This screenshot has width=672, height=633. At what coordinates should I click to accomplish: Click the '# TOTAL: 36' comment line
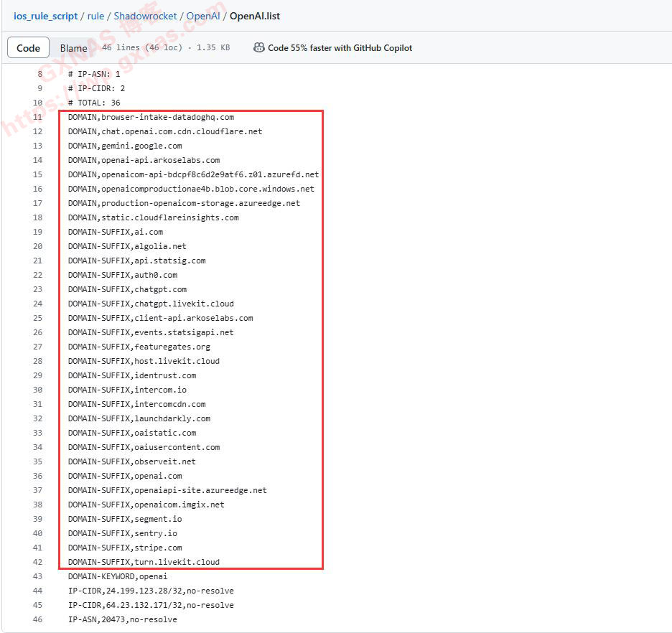[x=94, y=103]
